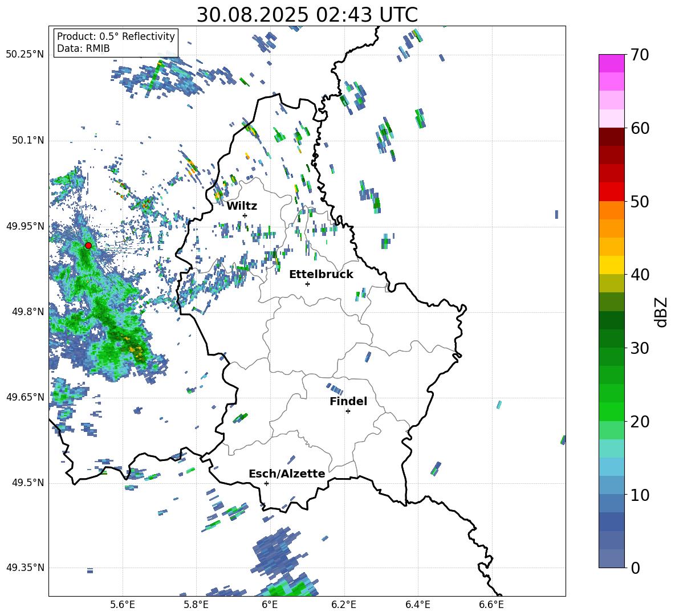The image size is (675, 616).
Task: Click the 6°E longitude label
Action: click(x=270, y=605)
